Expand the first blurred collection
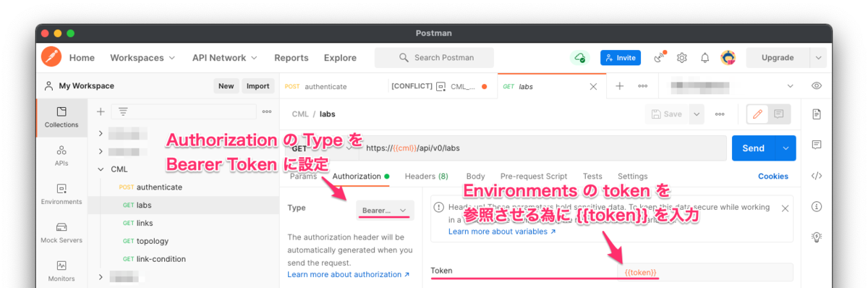The image size is (868, 288). tap(101, 133)
